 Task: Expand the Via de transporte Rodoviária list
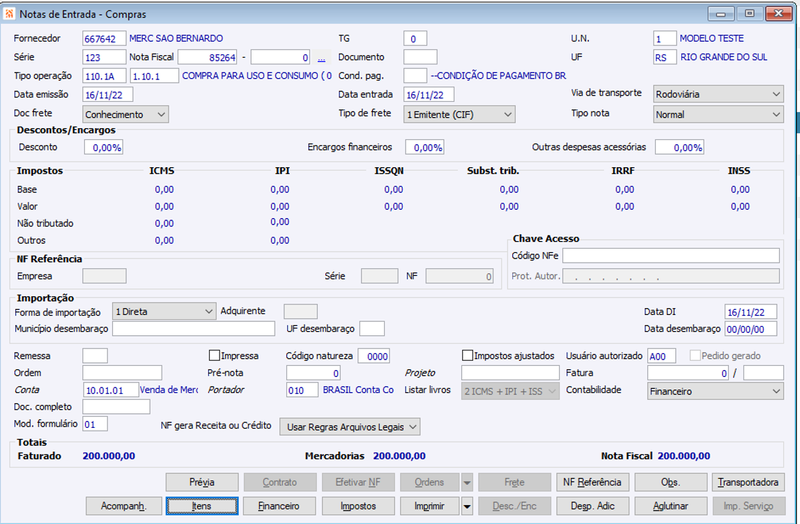(718, 94)
